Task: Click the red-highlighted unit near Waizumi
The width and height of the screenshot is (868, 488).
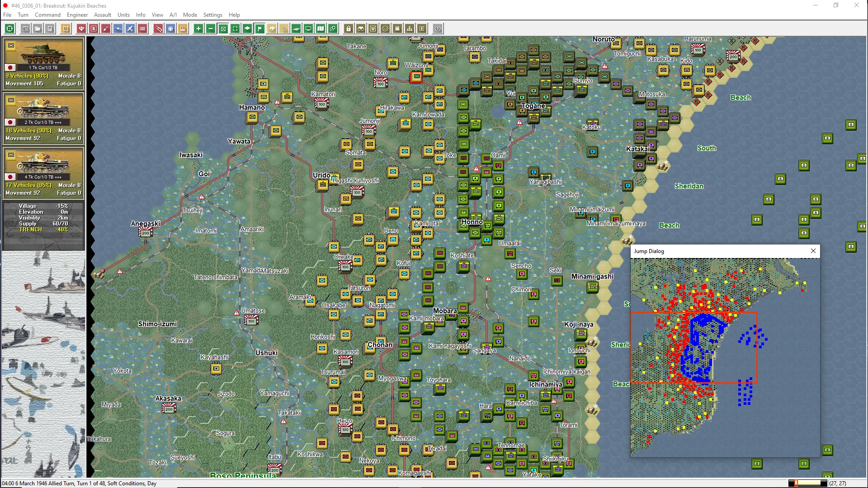Action: 416,77
